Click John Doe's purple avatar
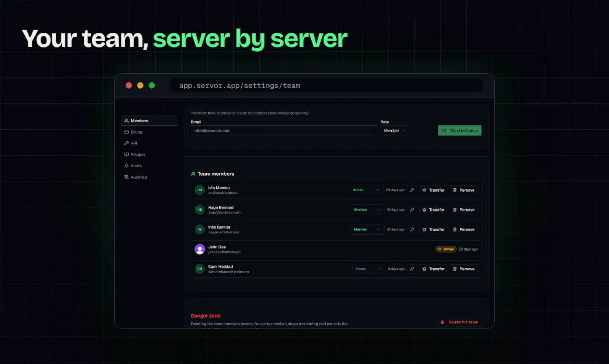The height and width of the screenshot is (364, 609). pyautogui.click(x=200, y=249)
